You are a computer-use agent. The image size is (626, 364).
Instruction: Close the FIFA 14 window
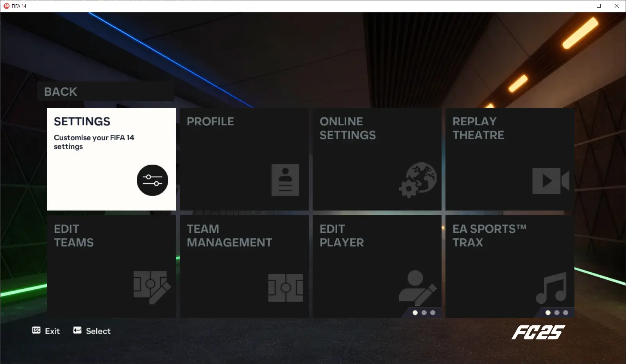[x=617, y=6]
